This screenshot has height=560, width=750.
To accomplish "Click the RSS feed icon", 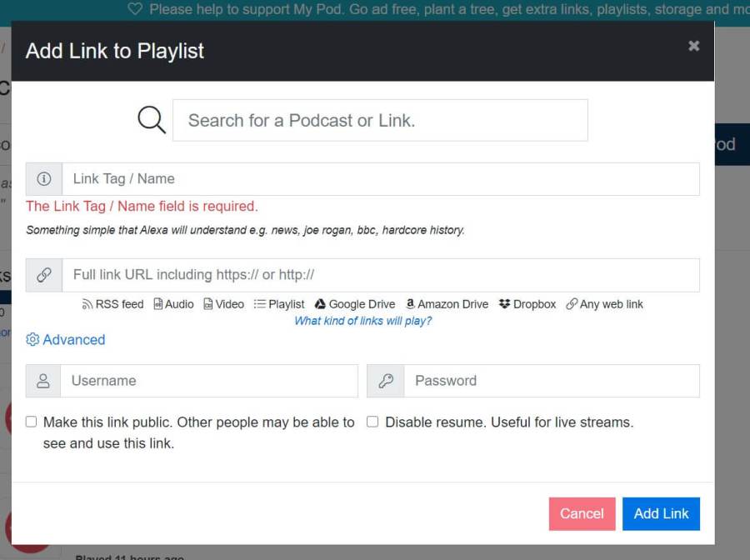I will tap(87, 304).
